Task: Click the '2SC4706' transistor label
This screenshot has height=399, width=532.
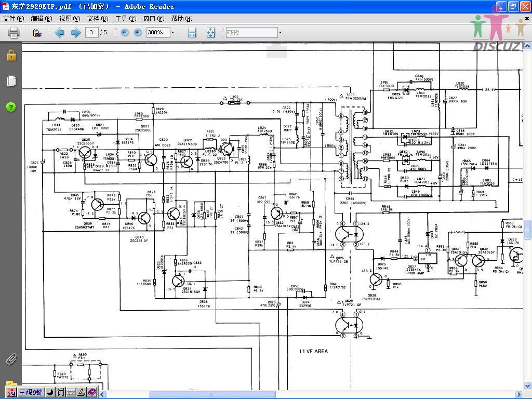Action: click(221, 163)
